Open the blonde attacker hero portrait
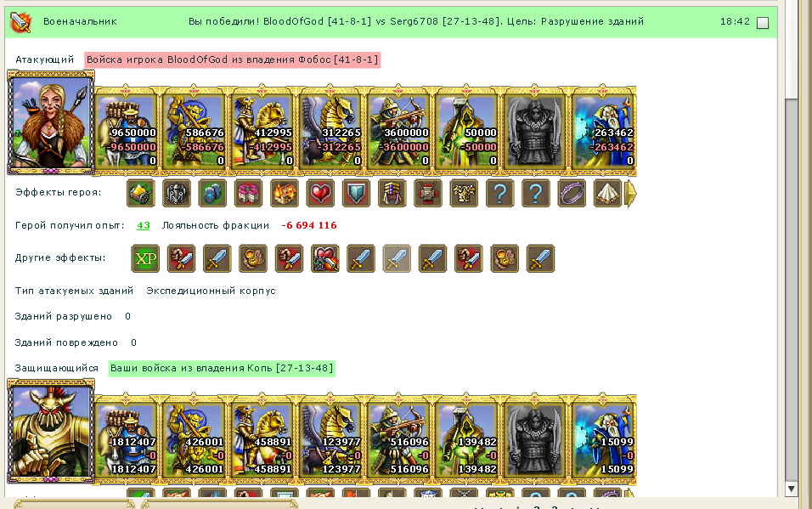The width and height of the screenshot is (812, 509). pos(51,123)
